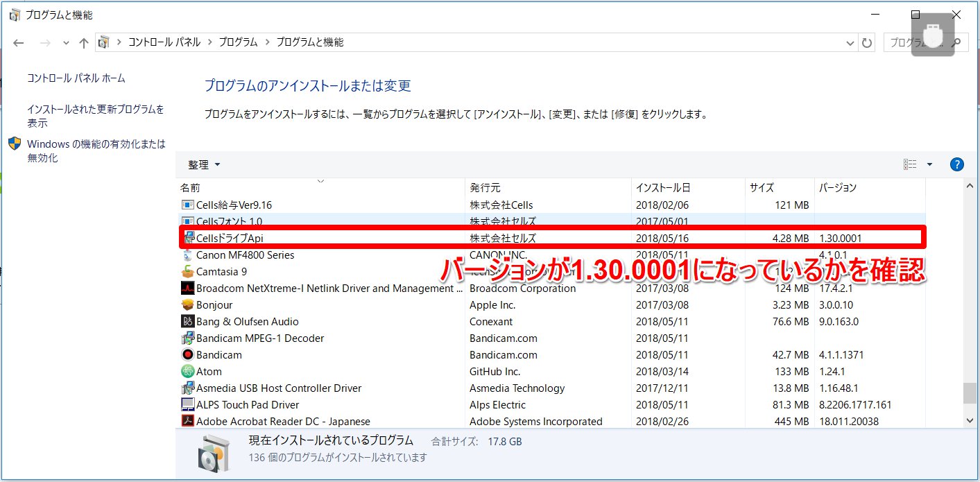The height and width of the screenshot is (482, 980).
Task: Click the Atom program icon
Action: click(x=187, y=372)
